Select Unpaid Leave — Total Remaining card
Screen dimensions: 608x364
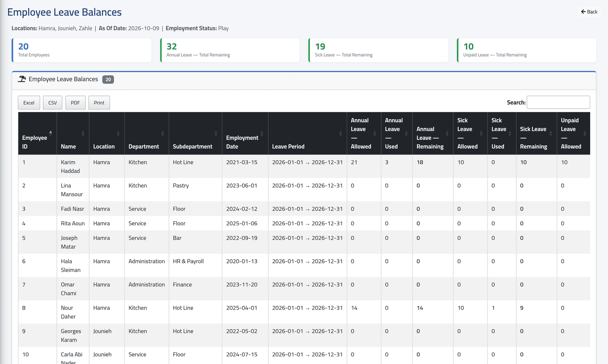527,50
